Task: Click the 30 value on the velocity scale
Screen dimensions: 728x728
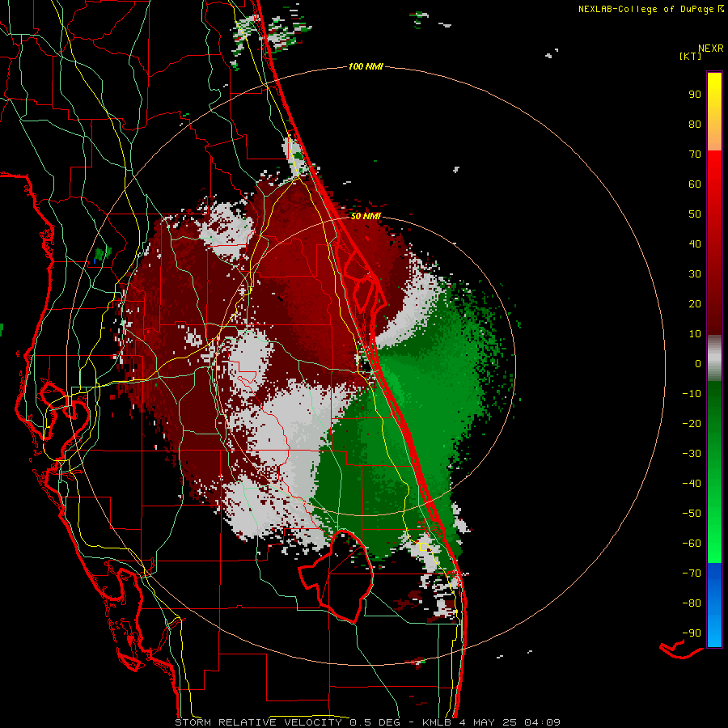Action: tap(695, 274)
